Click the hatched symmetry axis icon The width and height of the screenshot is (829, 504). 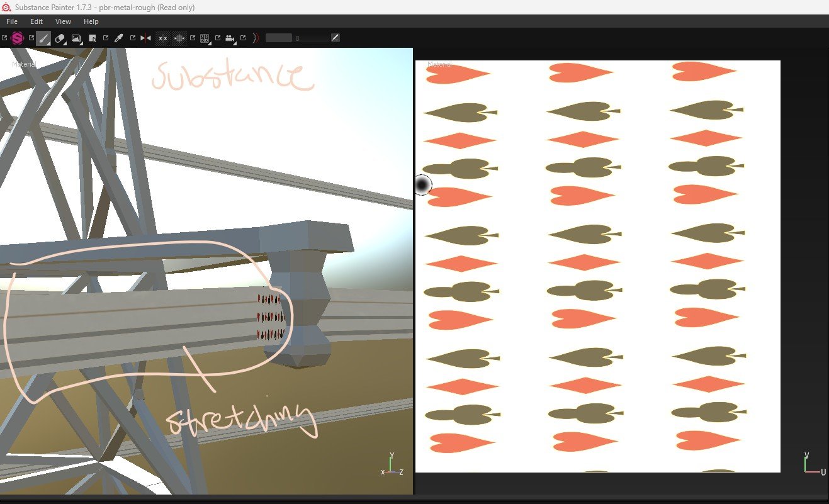(x=179, y=38)
